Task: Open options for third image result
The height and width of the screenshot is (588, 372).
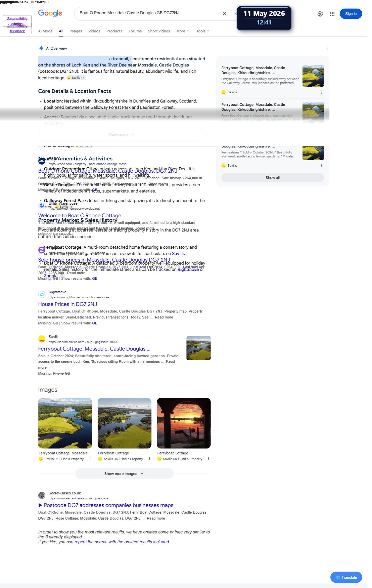Action: click(x=209, y=459)
